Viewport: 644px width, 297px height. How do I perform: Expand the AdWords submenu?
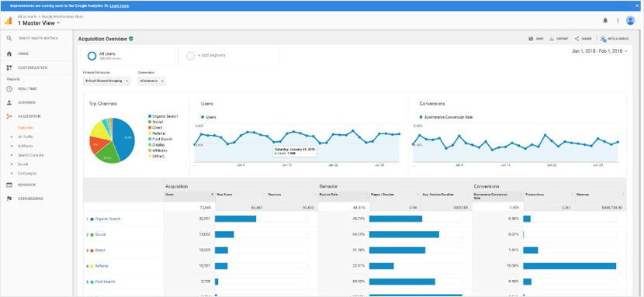coord(12,146)
